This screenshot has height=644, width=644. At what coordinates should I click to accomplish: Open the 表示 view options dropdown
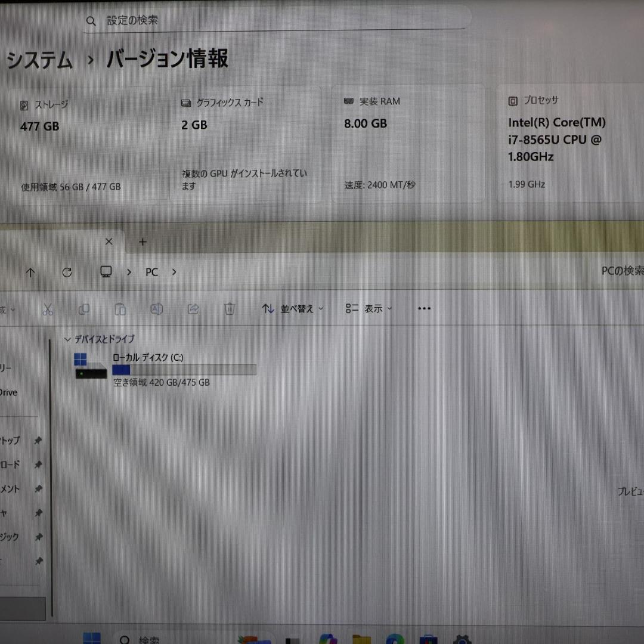pyautogui.click(x=369, y=308)
